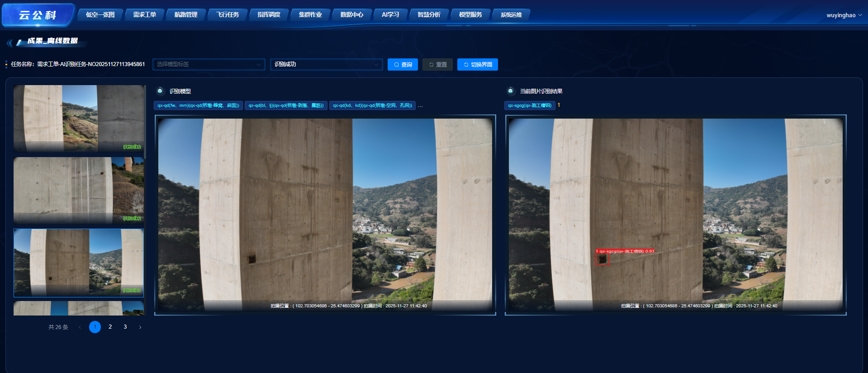Click the task name text 需求工单-AI识别任务
This screenshot has width=868, height=373.
tap(91, 64)
